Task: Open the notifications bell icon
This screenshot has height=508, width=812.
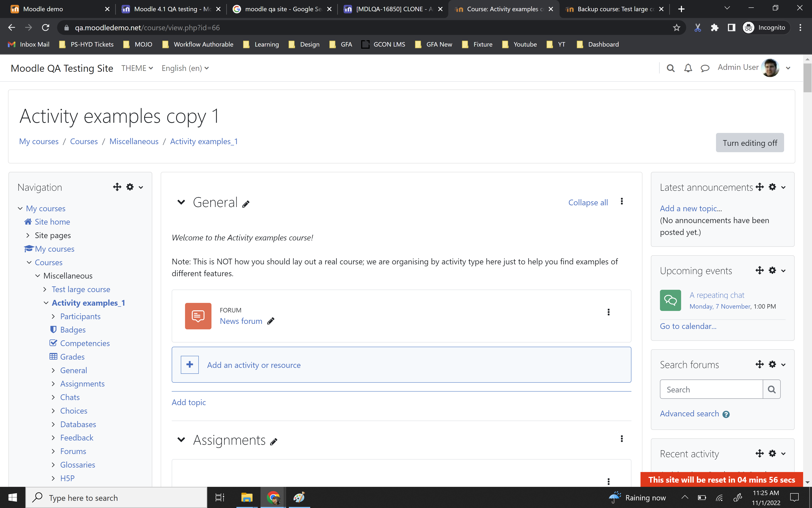Action: pyautogui.click(x=688, y=68)
